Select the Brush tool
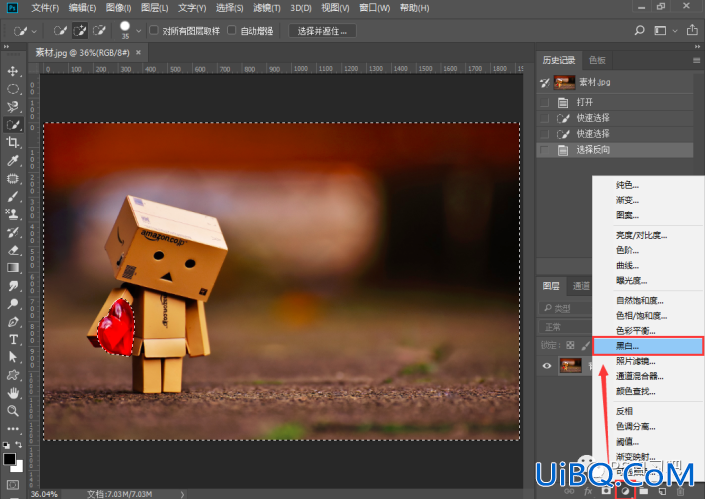Screen dimensions: 705x499 point(13,196)
